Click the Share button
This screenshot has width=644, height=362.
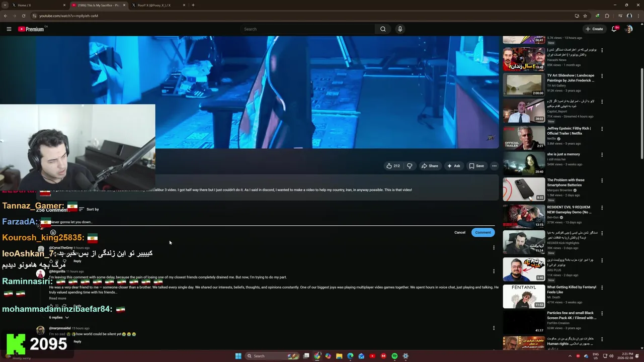click(430, 166)
